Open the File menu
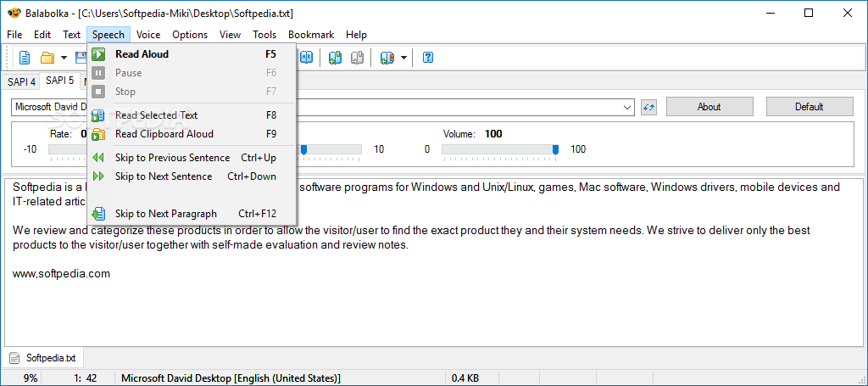The width and height of the screenshot is (868, 386). 14,34
